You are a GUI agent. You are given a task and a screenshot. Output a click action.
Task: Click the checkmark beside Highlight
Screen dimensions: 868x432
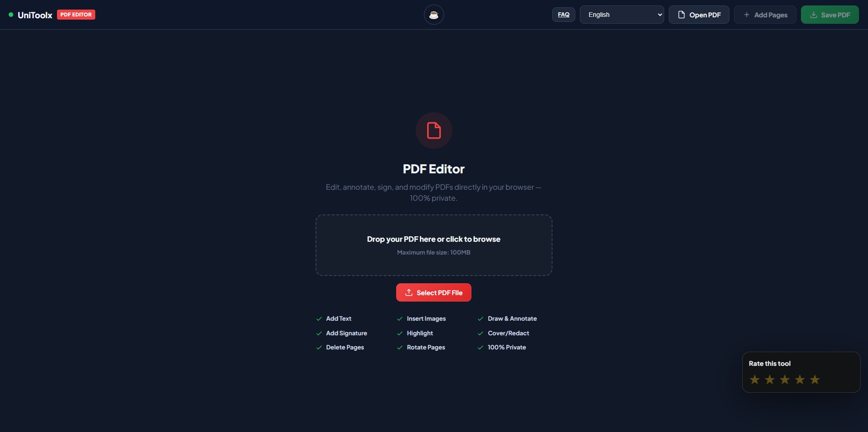[x=400, y=333]
